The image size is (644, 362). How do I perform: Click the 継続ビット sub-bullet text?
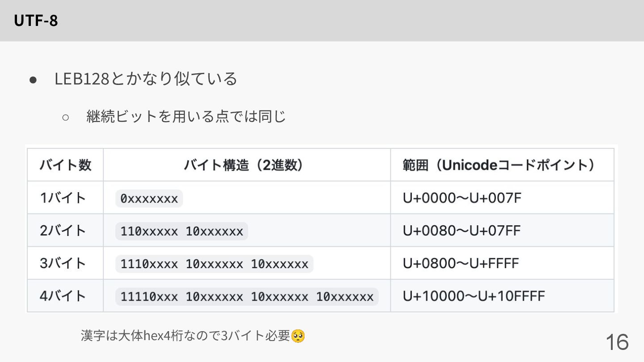pos(186,117)
